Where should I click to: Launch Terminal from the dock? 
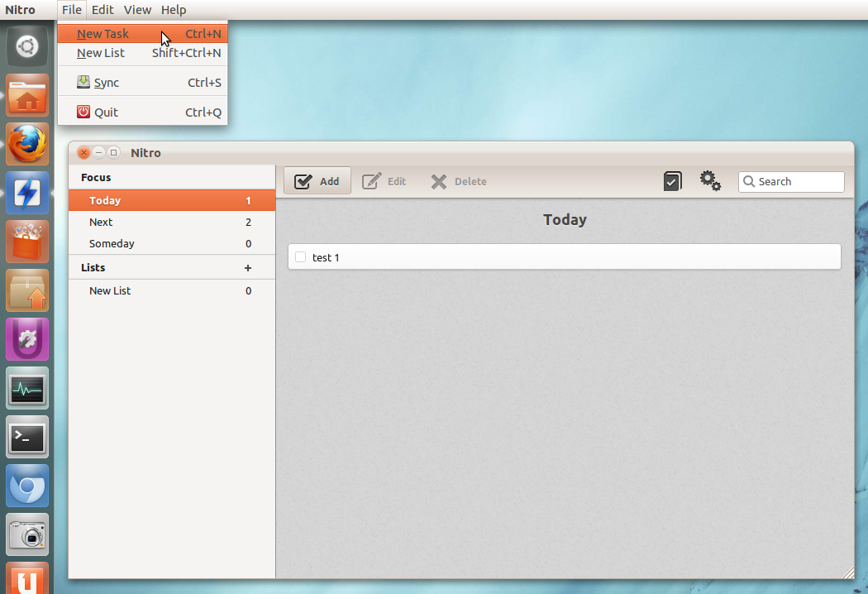[27, 437]
